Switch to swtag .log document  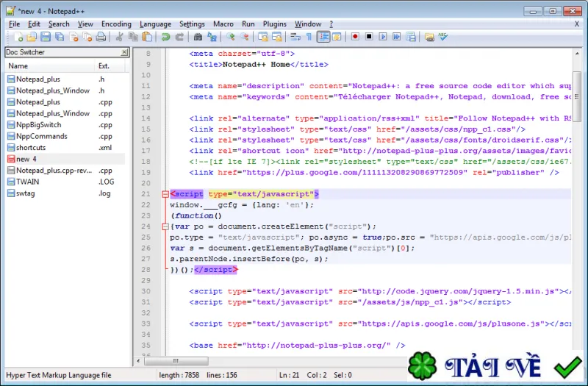(x=65, y=193)
